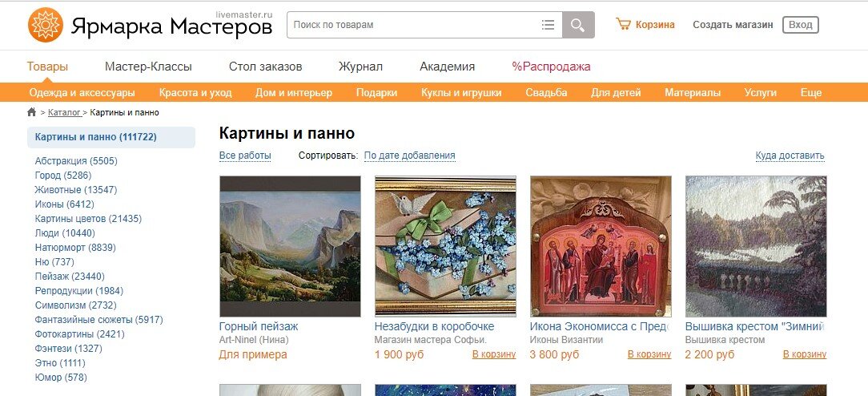Click the Каталог breadcrumb link
Viewport: 868px width, 396px height.
(x=64, y=112)
